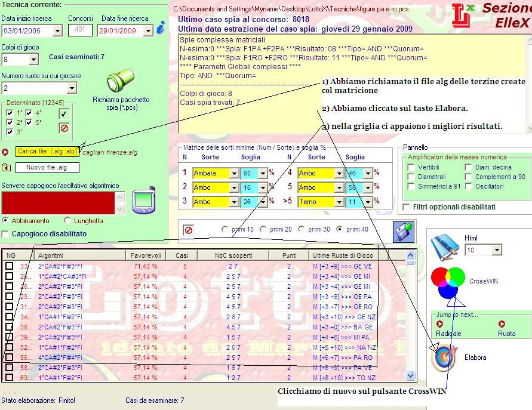Enable the Diametrali checkbox
The width and height of the screenshot is (532, 410).
411,177
